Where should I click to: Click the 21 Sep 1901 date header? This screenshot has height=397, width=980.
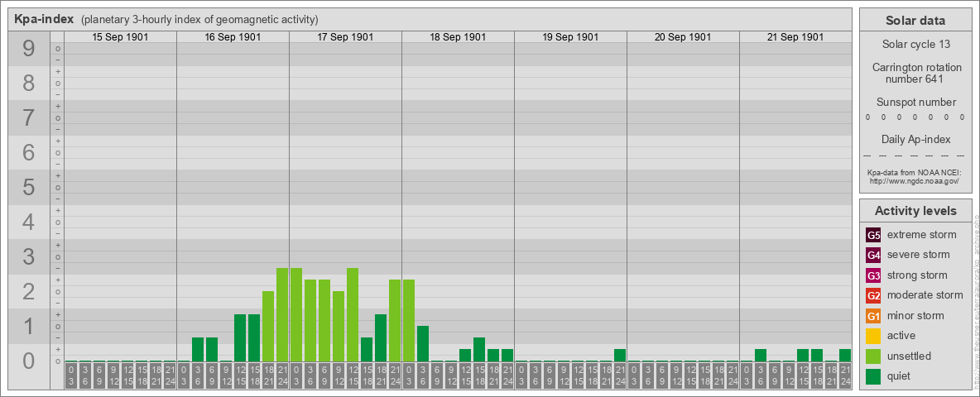coord(795,37)
